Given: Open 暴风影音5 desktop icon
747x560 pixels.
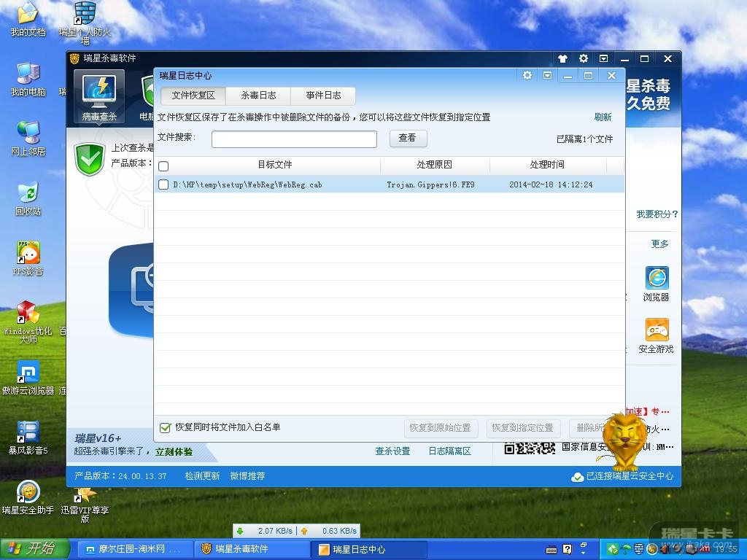Looking at the screenshot, I should pos(28,438).
